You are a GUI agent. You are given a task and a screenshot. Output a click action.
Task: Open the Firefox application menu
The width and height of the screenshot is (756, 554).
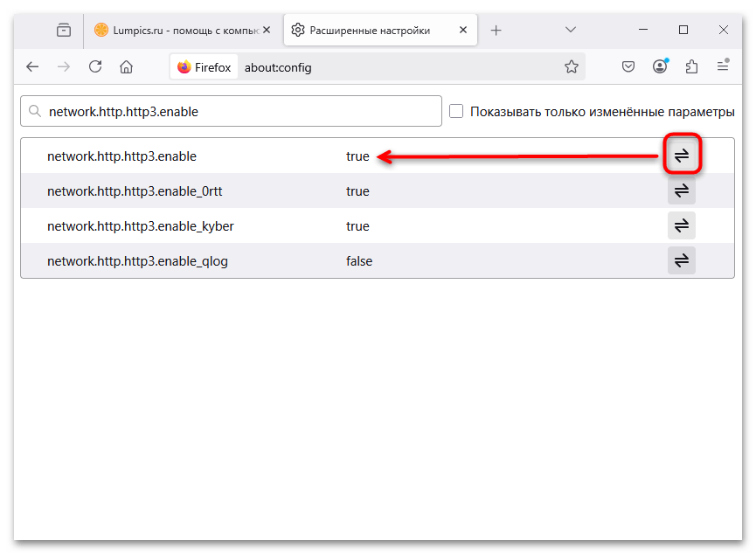click(x=723, y=66)
